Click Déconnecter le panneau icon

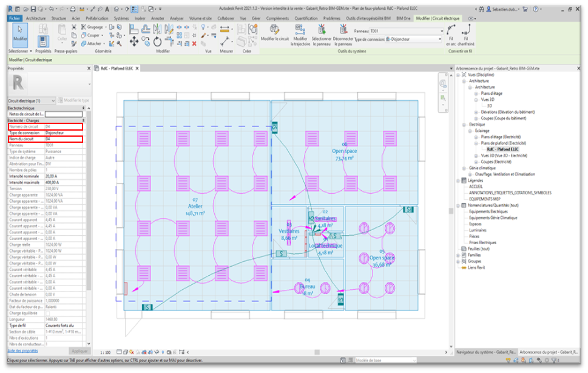tap(343, 29)
